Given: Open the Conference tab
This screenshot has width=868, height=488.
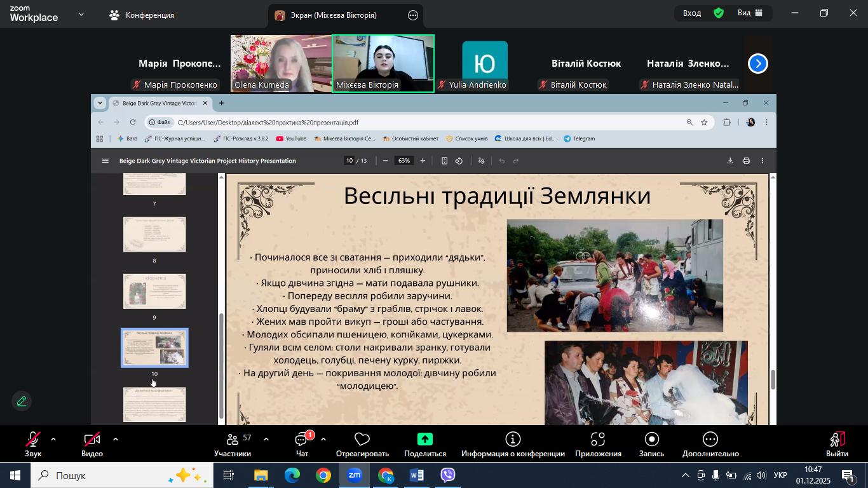Looking at the screenshot, I should coord(142,15).
